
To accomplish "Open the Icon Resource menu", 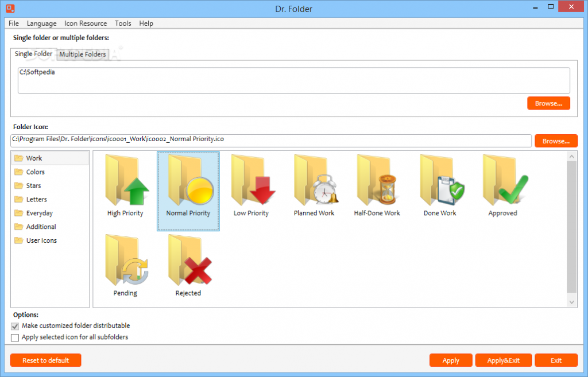I will click(x=86, y=23).
